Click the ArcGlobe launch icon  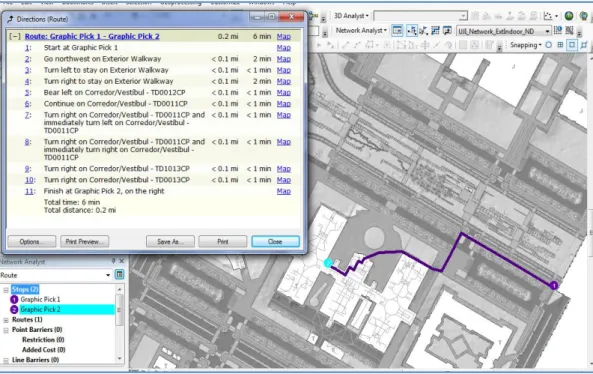click(569, 16)
